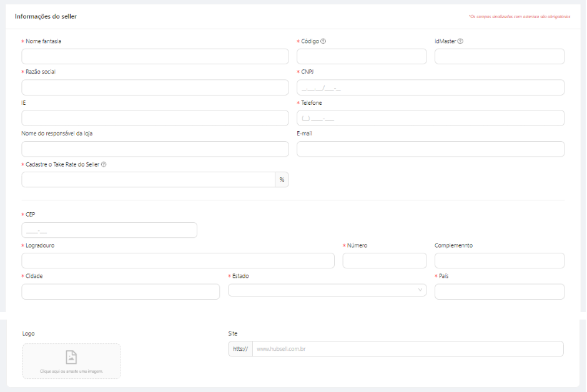The height and width of the screenshot is (392, 587).
Task: Focus the Cidade text field
Action: click(121, 292)
